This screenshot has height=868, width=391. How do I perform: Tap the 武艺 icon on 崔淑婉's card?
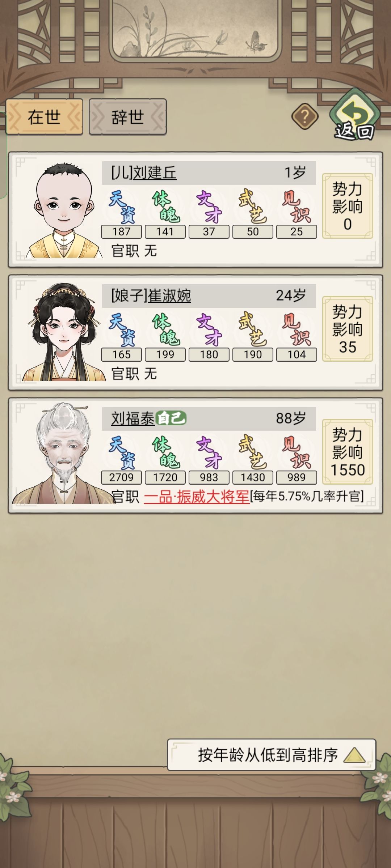pos(253,329)
